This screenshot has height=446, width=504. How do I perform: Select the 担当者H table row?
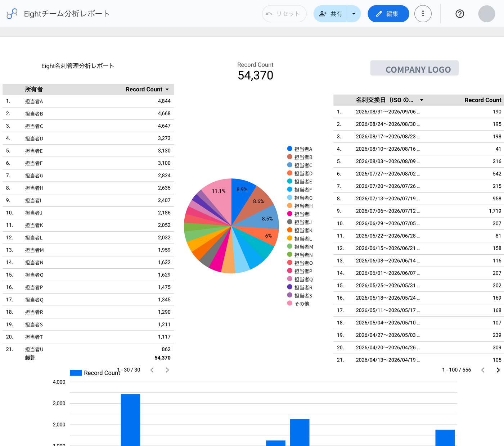(88, 188)
